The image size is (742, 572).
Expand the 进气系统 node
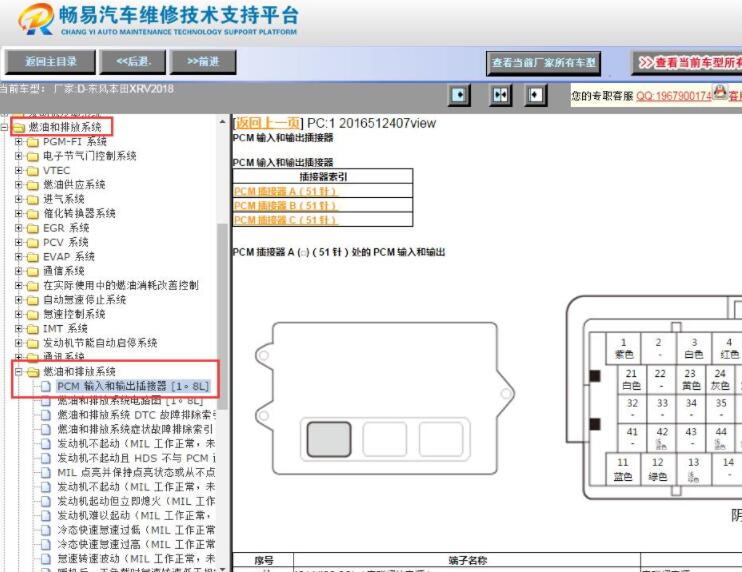click(18, 199)
